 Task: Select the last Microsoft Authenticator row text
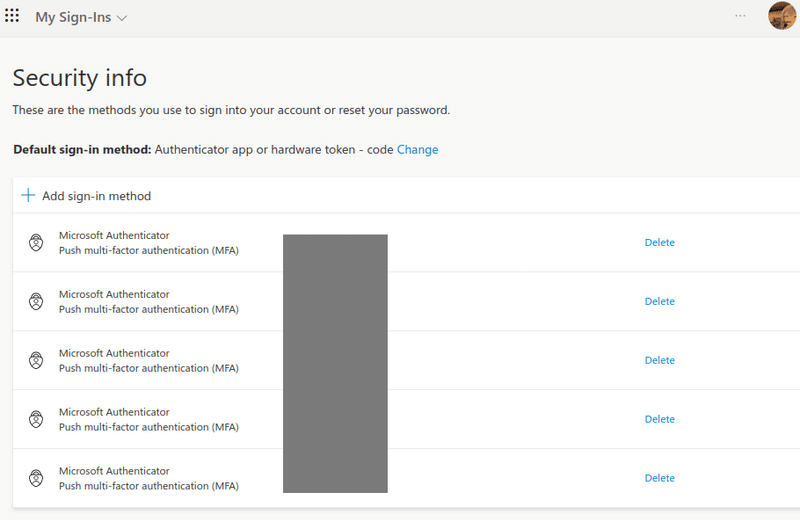pos(114,471)
